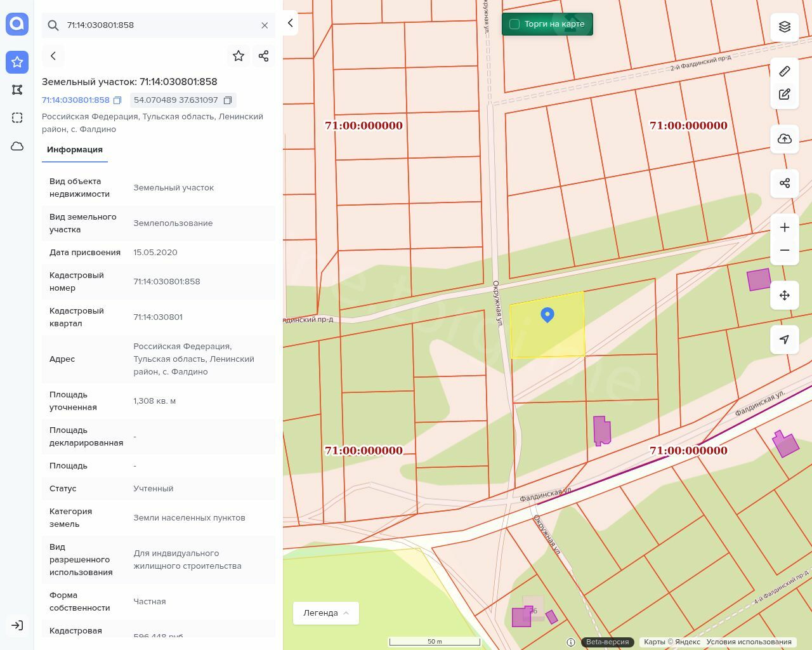Click the cadastral number search field
The image size is (812, 650).
[x=159, y=25]
